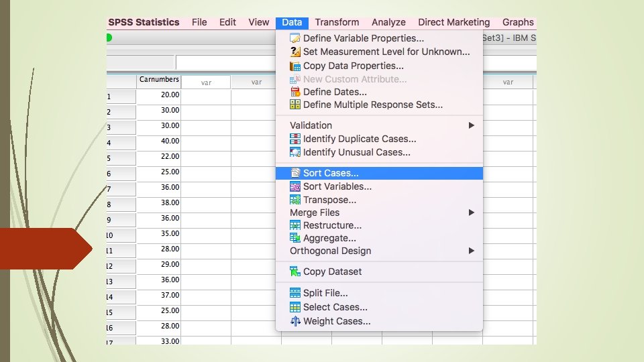Viewport: 644px width, 362px height.
Task: Click the Define Variable Properties icon
Action: [x=295, y=38]
